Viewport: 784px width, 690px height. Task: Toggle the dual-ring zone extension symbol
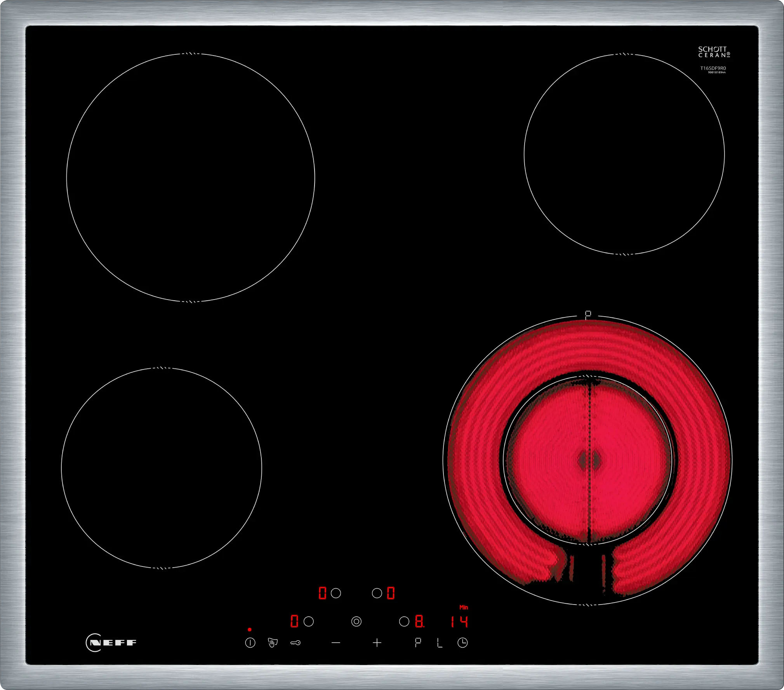pos(356,622)
